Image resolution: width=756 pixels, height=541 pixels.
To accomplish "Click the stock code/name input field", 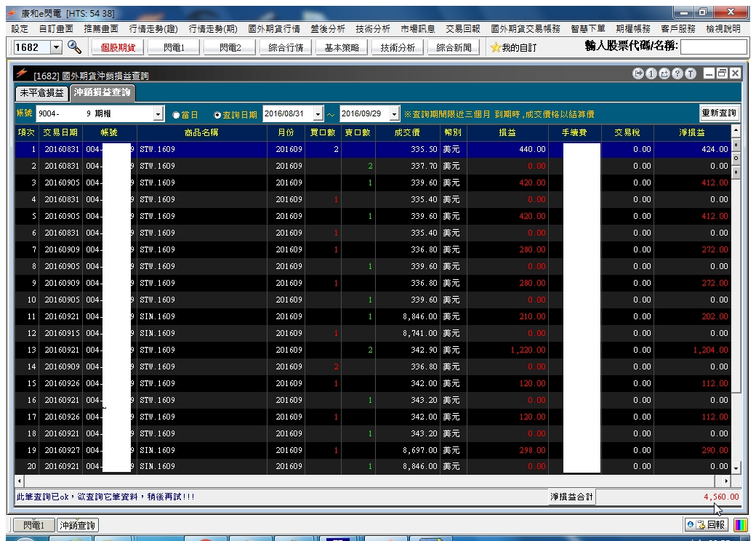I will pos(714,47).
